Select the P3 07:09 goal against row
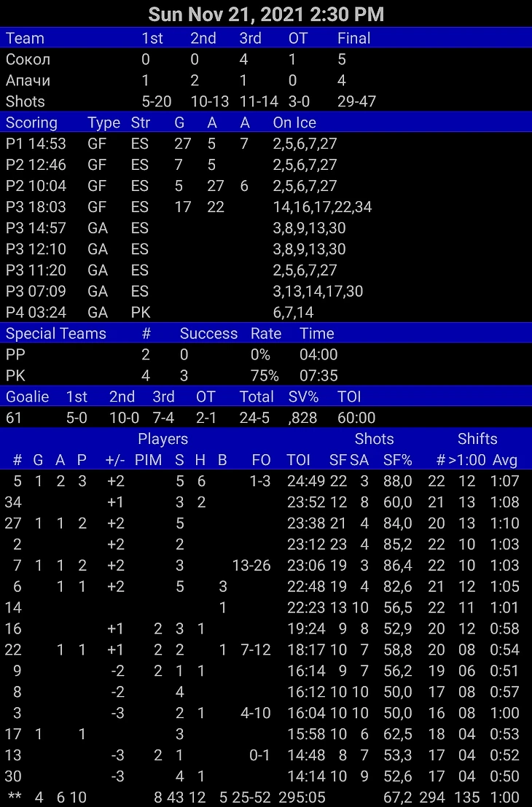This screenshot has width=532, height=807. pyautogui.click(x=266, y=292)
